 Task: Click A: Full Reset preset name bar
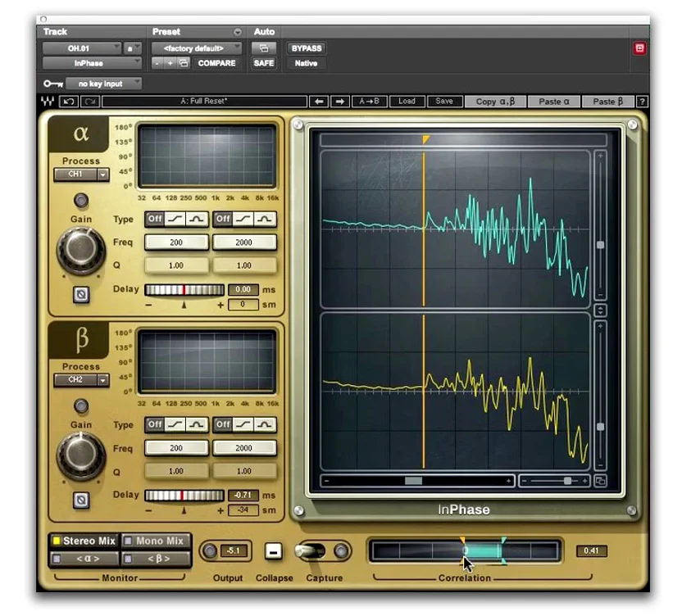(204, 102)
